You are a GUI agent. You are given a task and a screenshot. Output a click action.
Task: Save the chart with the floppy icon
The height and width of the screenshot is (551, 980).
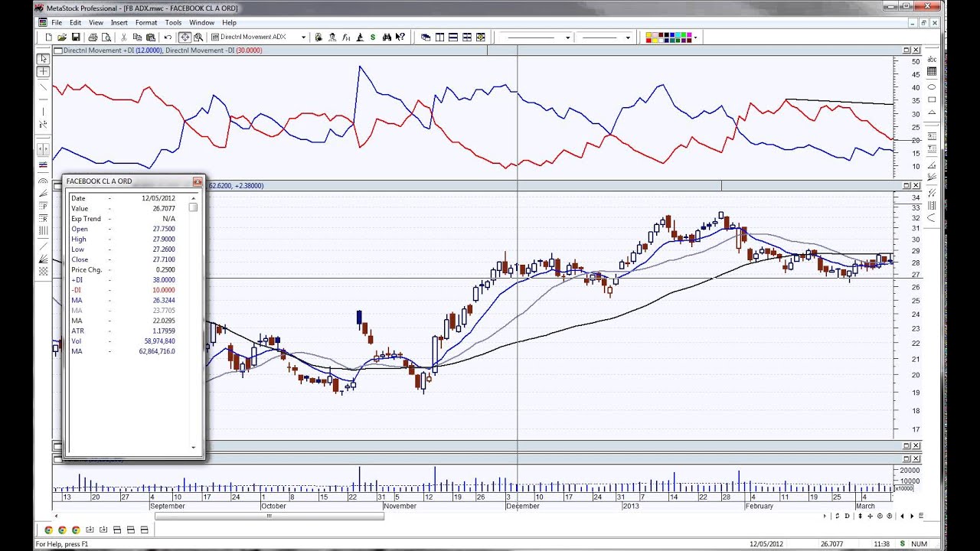[x=76, y=37]
